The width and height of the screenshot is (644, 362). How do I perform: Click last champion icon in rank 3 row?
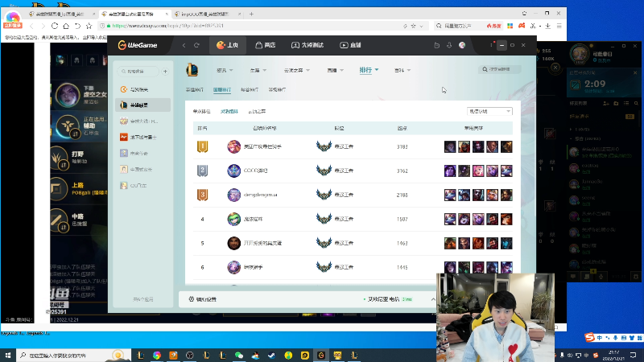[506, 195]
